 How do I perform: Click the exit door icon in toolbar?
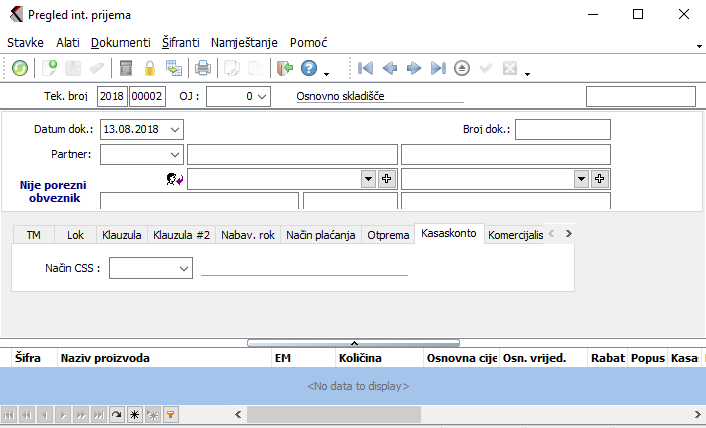(285, 68)
